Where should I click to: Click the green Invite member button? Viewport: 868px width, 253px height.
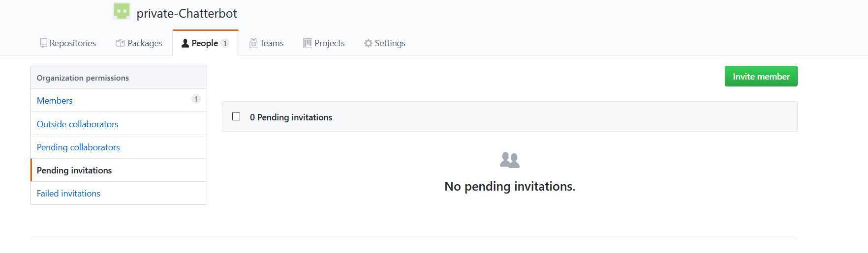coord(761,76)
